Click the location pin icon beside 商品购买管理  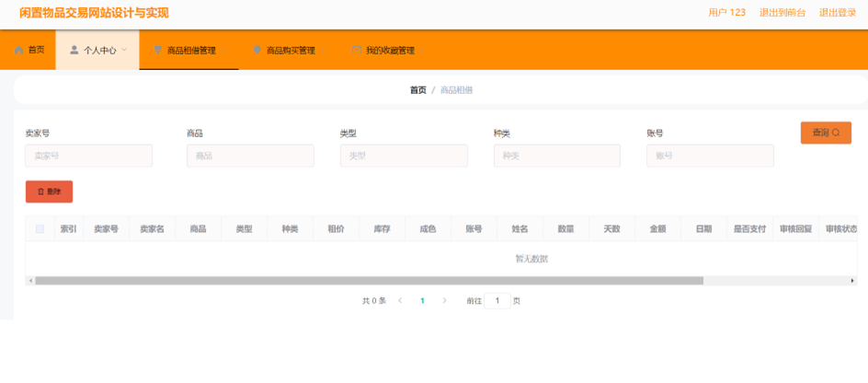(257, 50)
